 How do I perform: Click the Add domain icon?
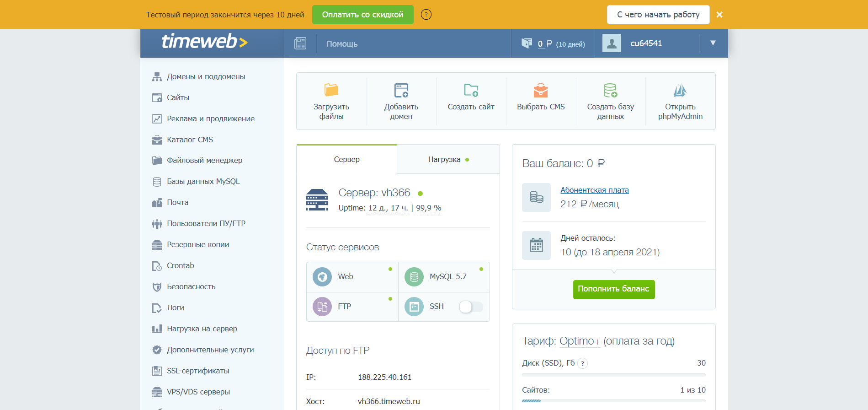(x=401, y=90)
